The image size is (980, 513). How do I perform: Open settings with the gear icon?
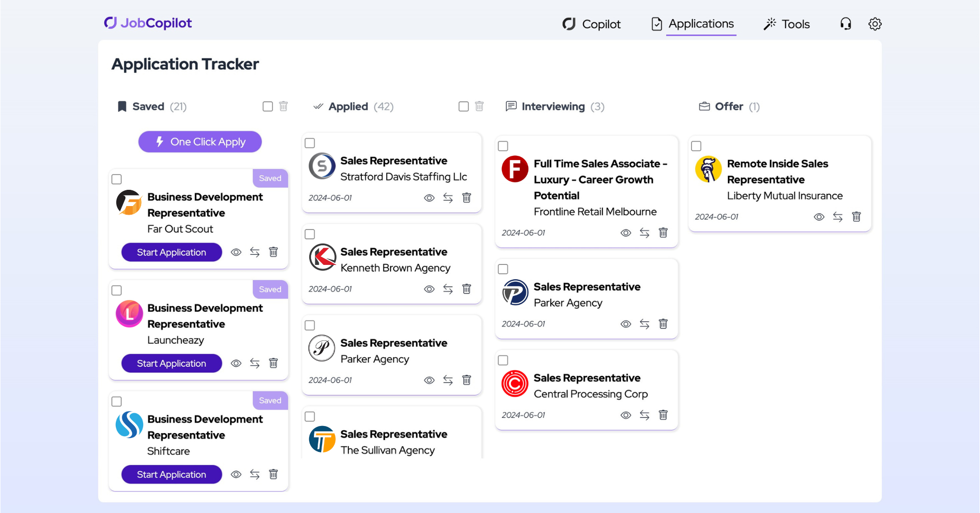click(x=875, y=23)
